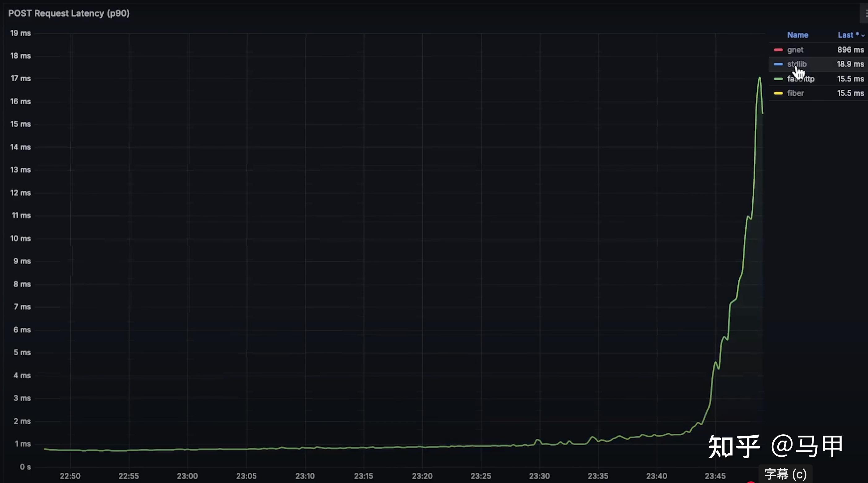Sort legend by Name column header
Screen dimensions: 868x483
point(797,35)
